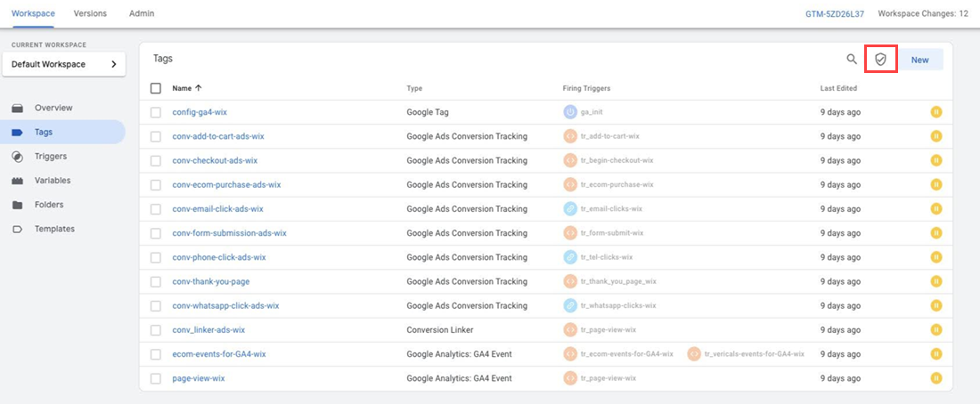Click the Workspace Changes: 12 counter
This screenshot has width=980, height=404.
pos(923,13)
